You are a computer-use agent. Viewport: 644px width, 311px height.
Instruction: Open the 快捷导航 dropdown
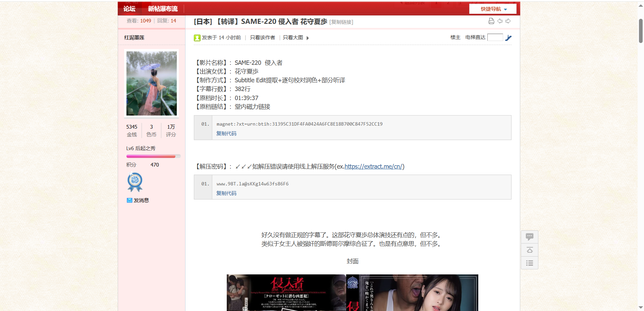coord(493,9)
